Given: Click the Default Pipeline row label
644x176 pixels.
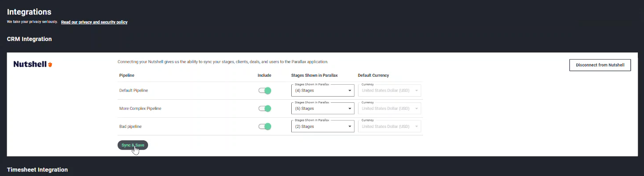Looking at the screenshot, I should click(133, 90).
